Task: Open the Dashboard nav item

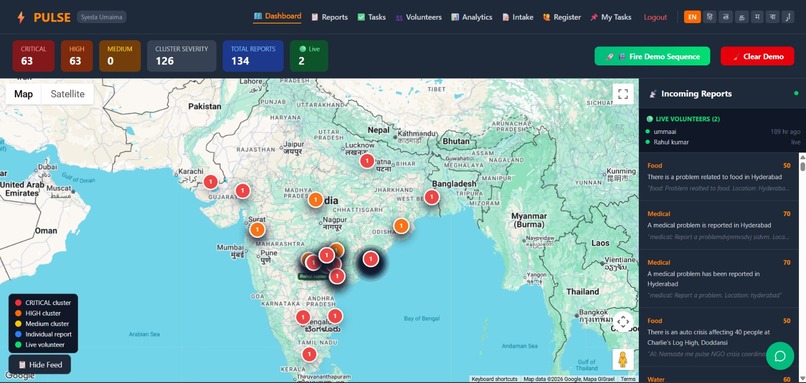Action: point(278,16)
